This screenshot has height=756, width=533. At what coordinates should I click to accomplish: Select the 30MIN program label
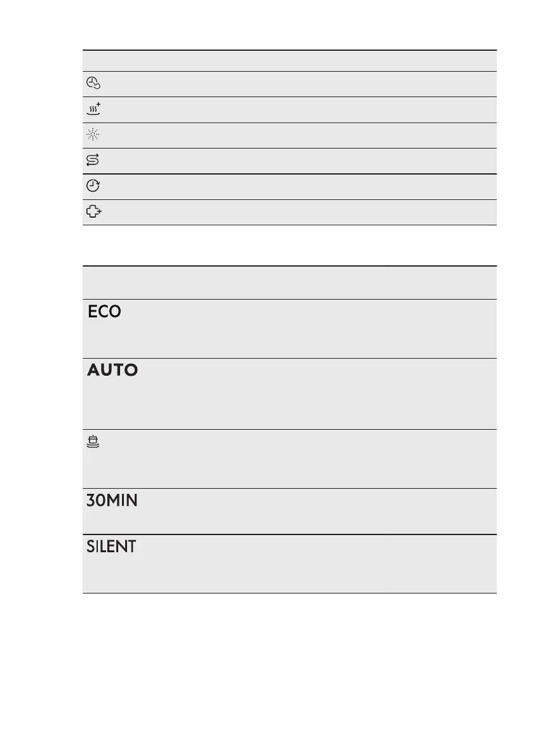pos(112,501)
